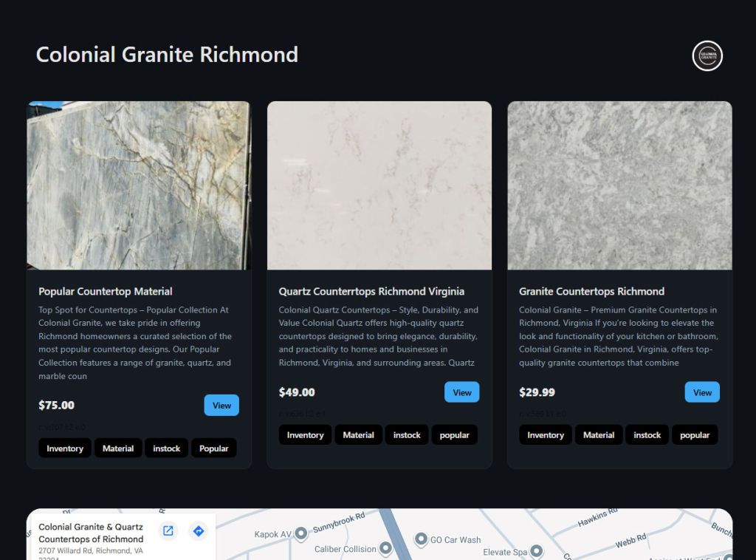Screen dimensions: 756x560
Task: Select the Kapok AV map pin
Action: [301, 533]
